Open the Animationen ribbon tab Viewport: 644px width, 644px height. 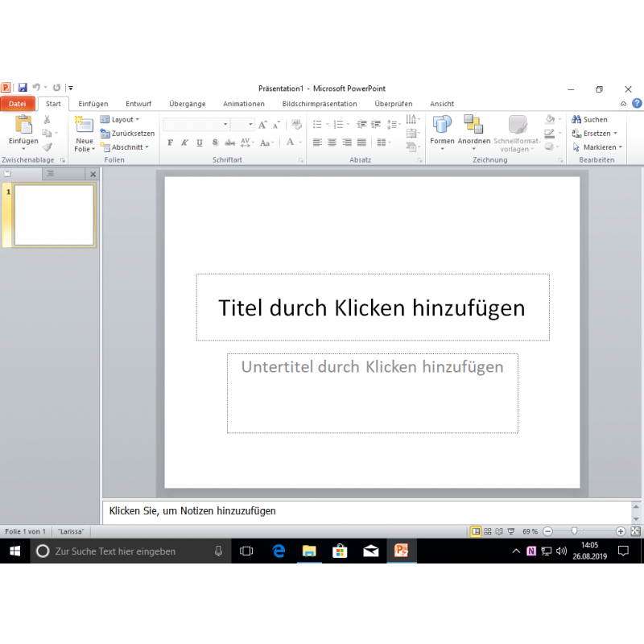click(x=243, y=104)
